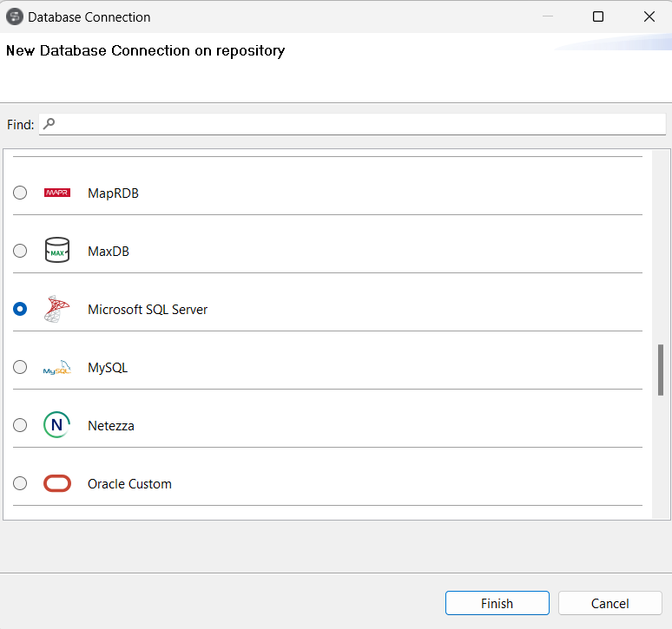This screenshot has width=672, height=629.
Task: Click the Database Connection title bar icon
Action: 15,16
